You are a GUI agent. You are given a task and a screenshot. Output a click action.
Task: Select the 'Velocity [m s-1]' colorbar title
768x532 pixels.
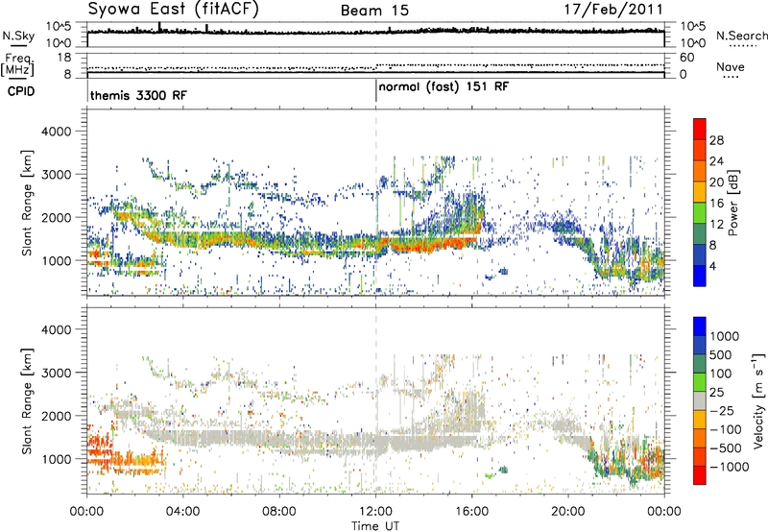click(758, 400)
